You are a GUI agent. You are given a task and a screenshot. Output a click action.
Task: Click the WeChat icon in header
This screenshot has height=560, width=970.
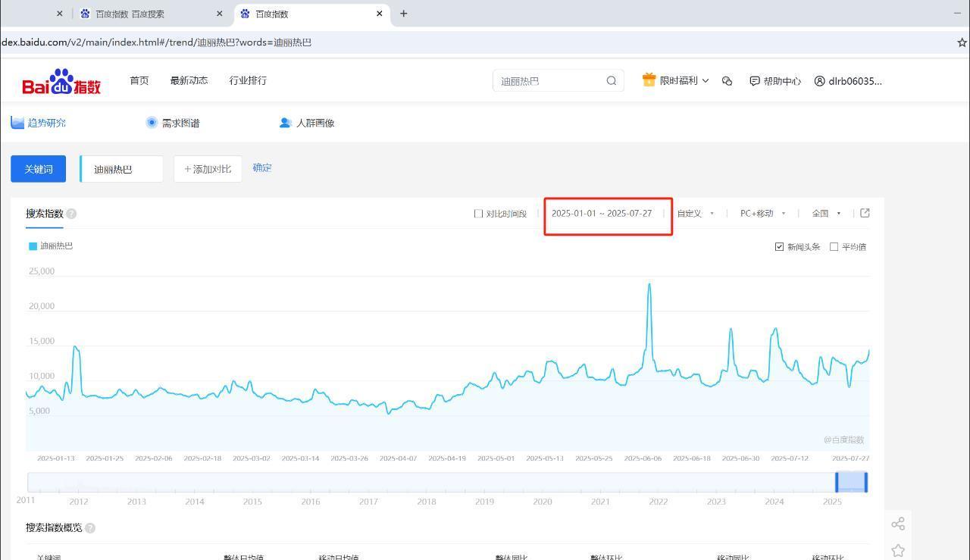(727, 81)
